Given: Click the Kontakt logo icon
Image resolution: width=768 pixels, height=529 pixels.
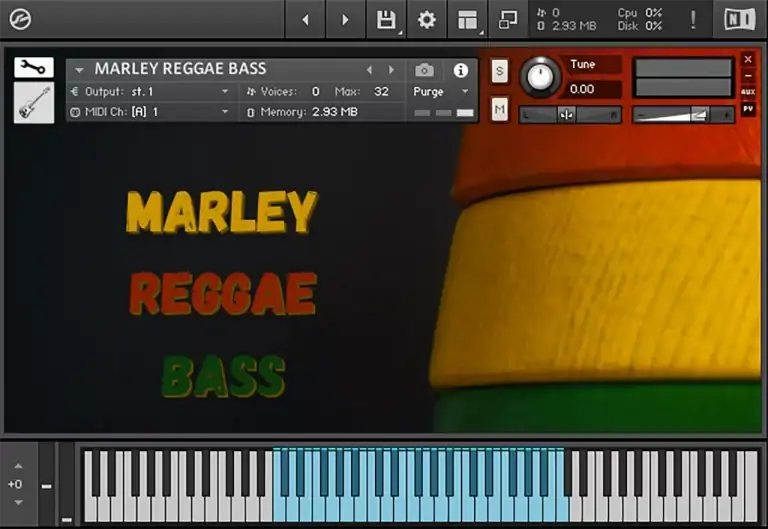Looking at the screenshot, I should pos(20,20).
